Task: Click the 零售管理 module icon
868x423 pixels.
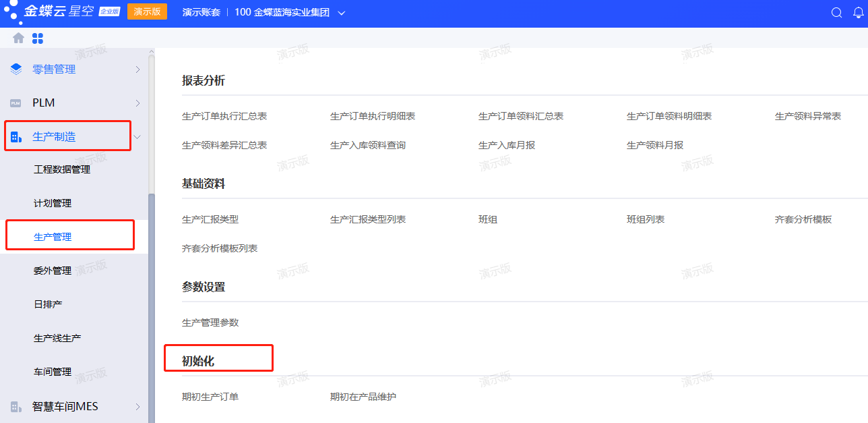Action: tap(15, 69)
